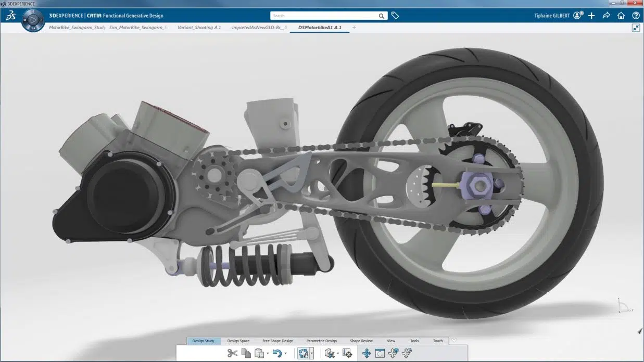This screenshot has width=644, height=362.
Task: Open Help via the question mark icon
Action: (x=636, y=16)
